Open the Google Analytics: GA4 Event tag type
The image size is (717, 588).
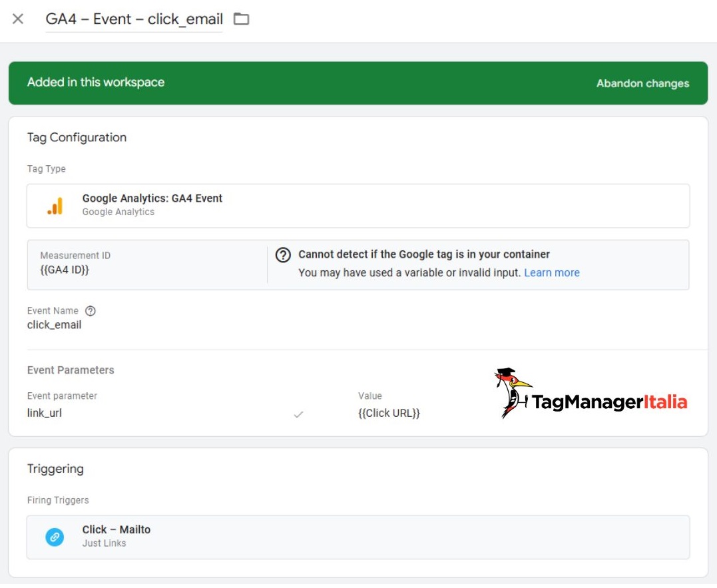[358, 206]
